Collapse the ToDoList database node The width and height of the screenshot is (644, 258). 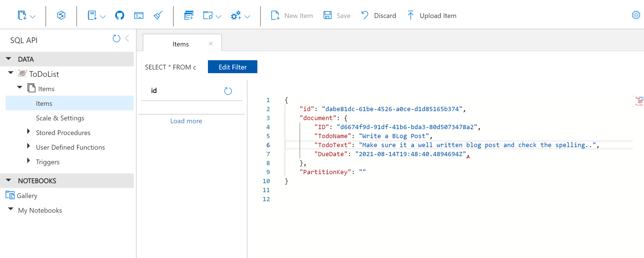tap(11, 73)
